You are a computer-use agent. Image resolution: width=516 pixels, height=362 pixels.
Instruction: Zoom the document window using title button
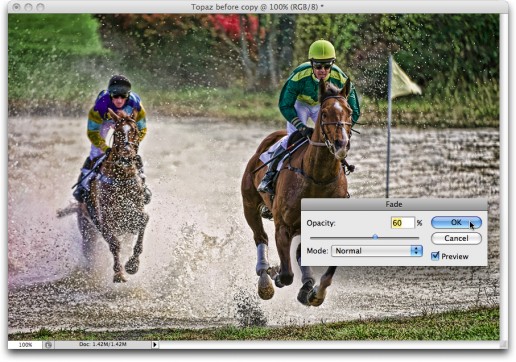click(40, 6)
